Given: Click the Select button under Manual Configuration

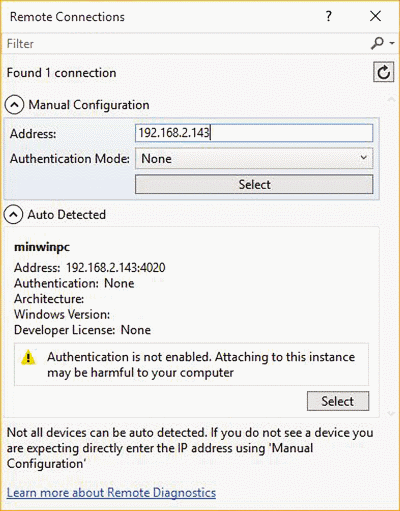Looking at the screenshot, I should click(254, 184).
